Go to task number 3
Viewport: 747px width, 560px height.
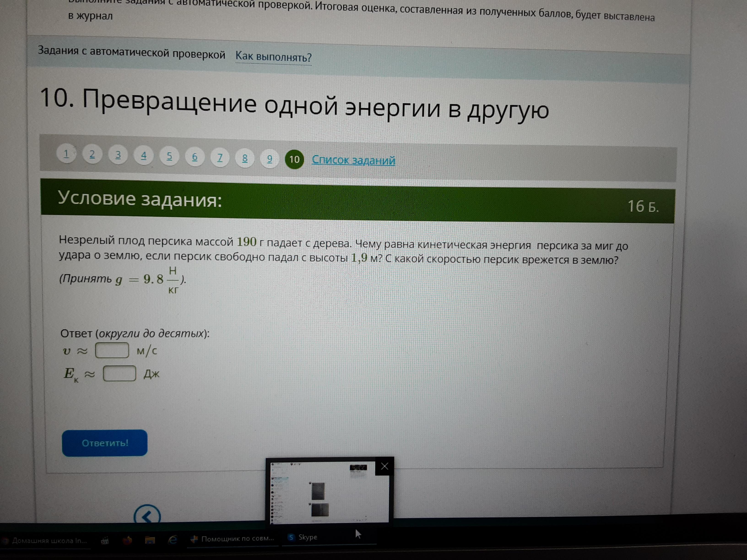(x=118, y=155)
